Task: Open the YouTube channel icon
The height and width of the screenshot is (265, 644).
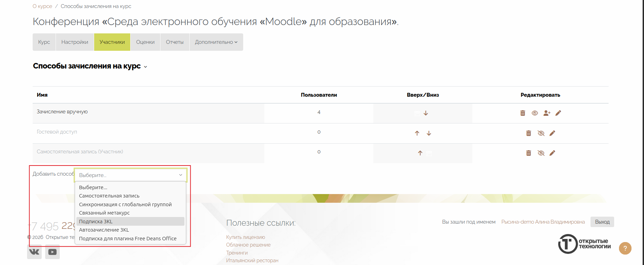Action: tap(52, 252)
